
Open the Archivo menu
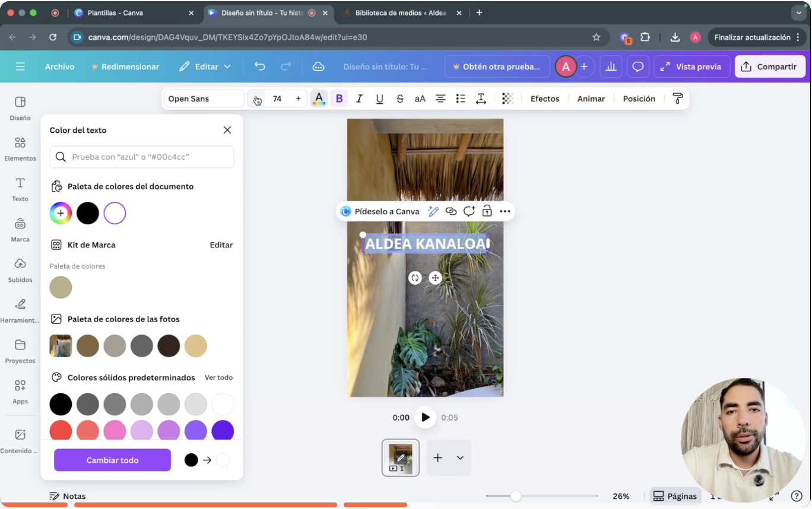[x=59, y=67]
